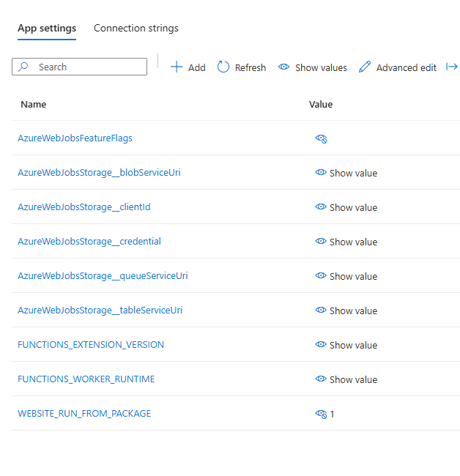Open the FUNCTIONS_WORKER_RUNTIME setting
The width and height of the screenshot is (460, 476).
86,379
